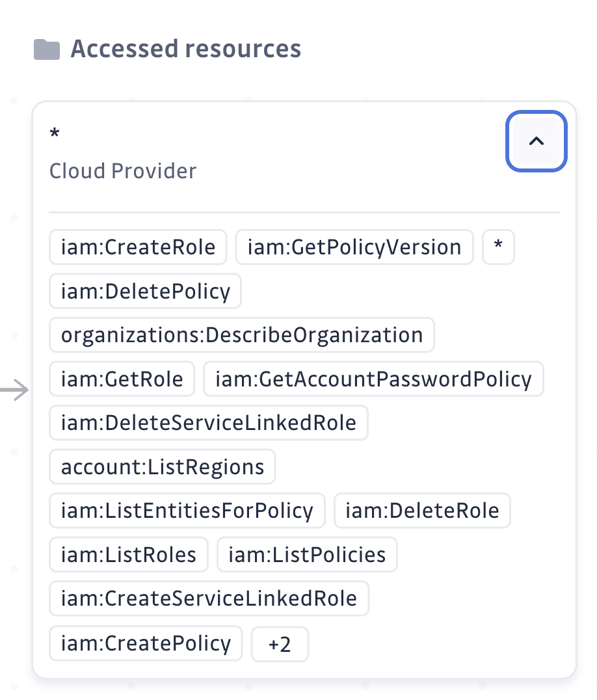
Task: Select the iam:DeleteServiceLinkedRole tag
Action: click(x=209, y=422)
